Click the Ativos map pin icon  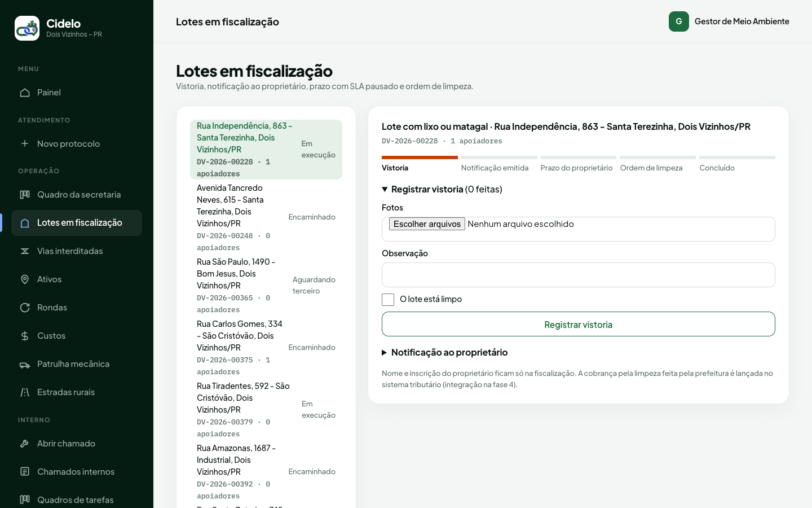pos(25,279)
